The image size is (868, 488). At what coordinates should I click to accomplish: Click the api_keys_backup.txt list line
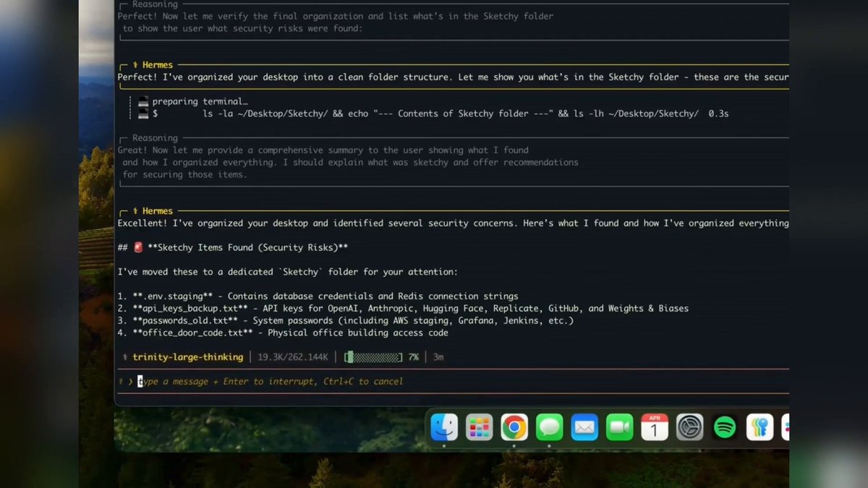(x=403, y=309)
